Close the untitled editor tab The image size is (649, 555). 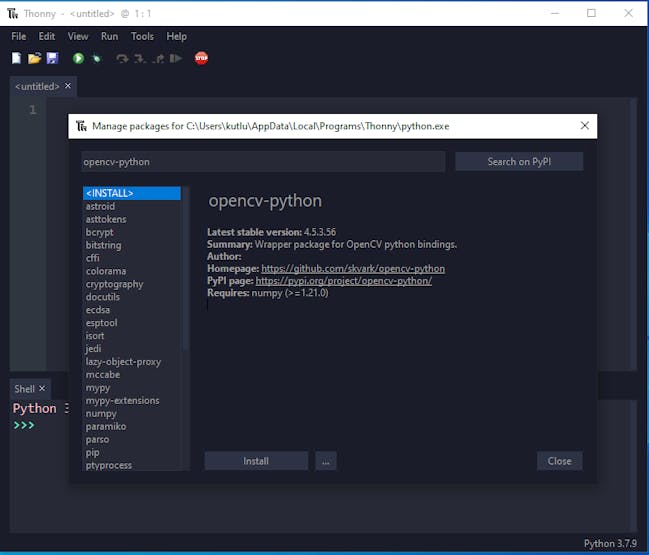pos(68,87)
